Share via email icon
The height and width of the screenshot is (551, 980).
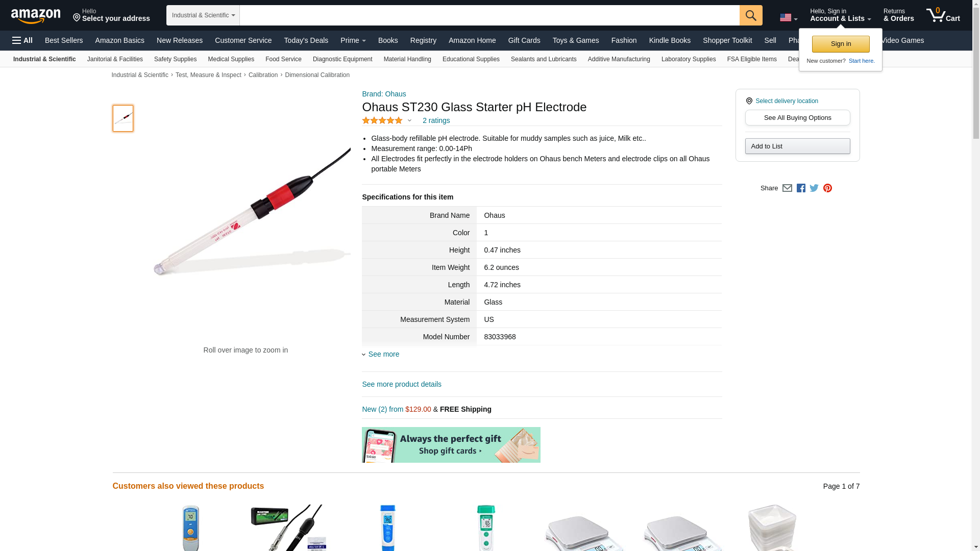[x=787, y=188]
